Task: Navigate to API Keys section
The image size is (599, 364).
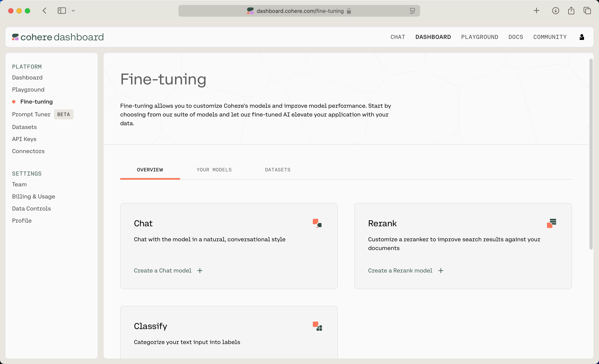Action: (24, 139)
